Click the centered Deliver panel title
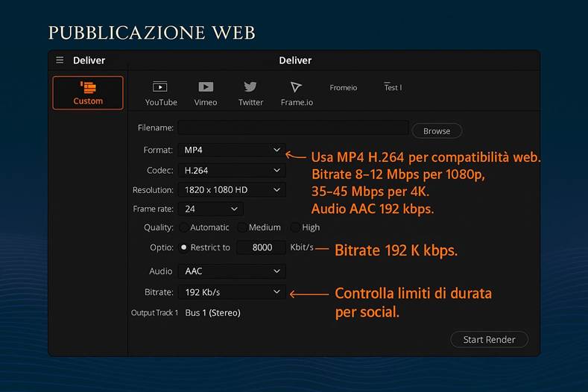This screenshot has height=392, width=588. coord(295,60)
